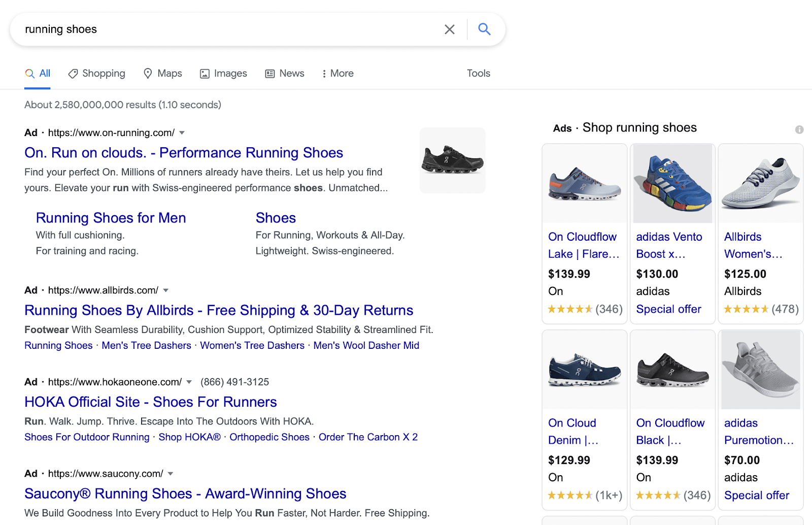Open Allbirds Women's product title
812x525 pixels.
(753, 246)
